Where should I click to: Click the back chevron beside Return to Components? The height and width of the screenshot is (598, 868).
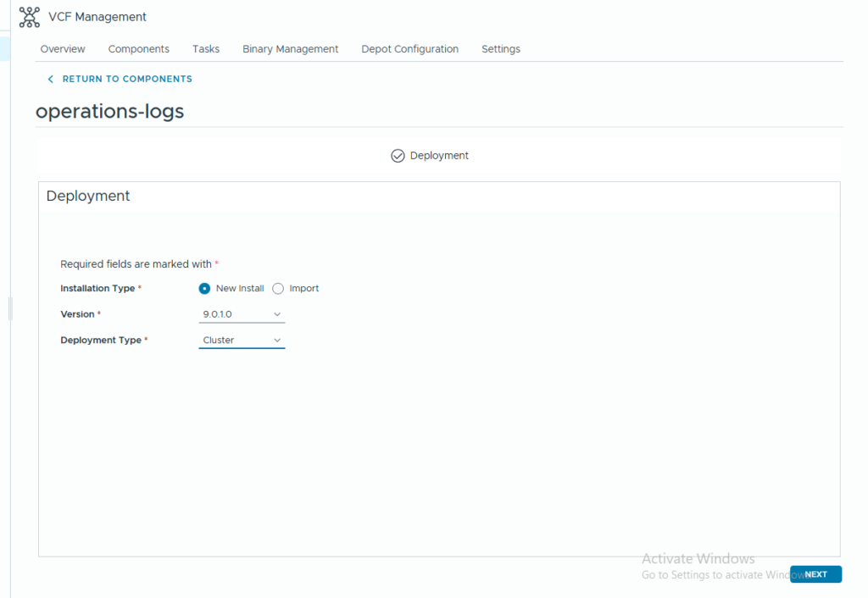pos(51,79)
